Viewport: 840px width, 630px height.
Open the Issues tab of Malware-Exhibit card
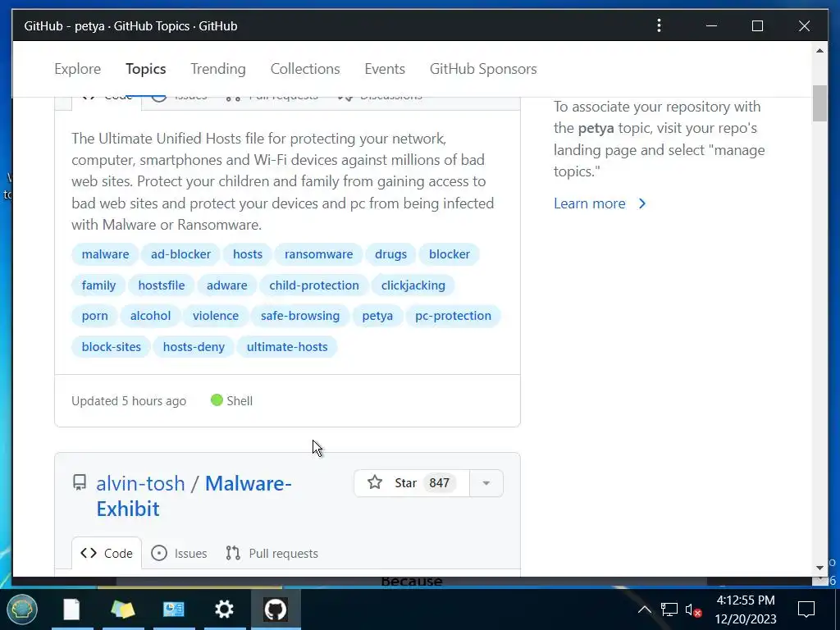click(179, 553)
